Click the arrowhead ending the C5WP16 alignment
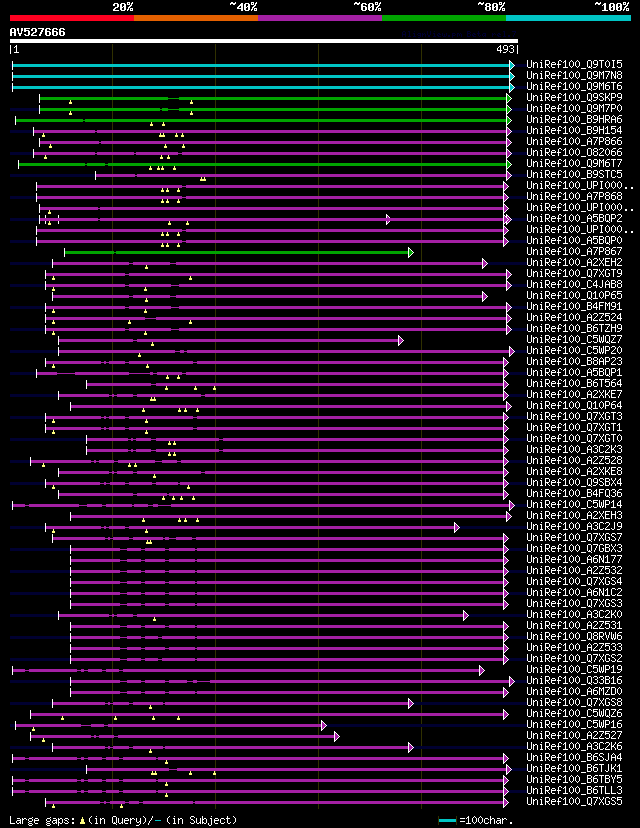Viewport: 640px width, 828px height. pos(324,726)
